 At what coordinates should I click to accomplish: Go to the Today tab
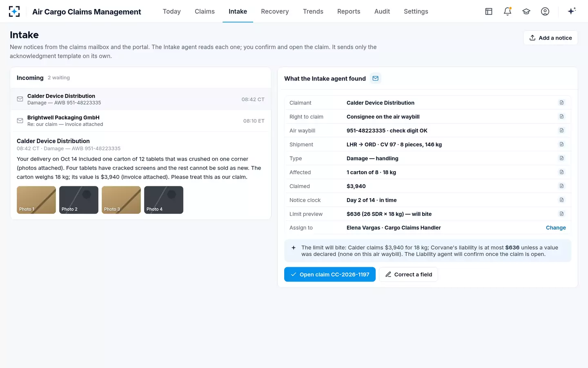point(171,11)
